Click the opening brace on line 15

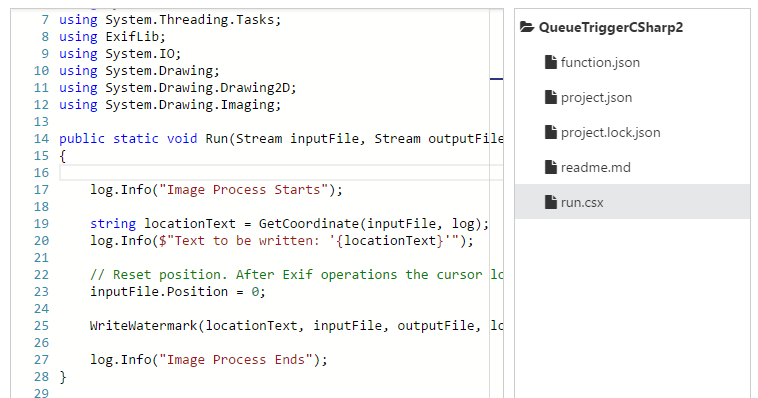(62, 156)
